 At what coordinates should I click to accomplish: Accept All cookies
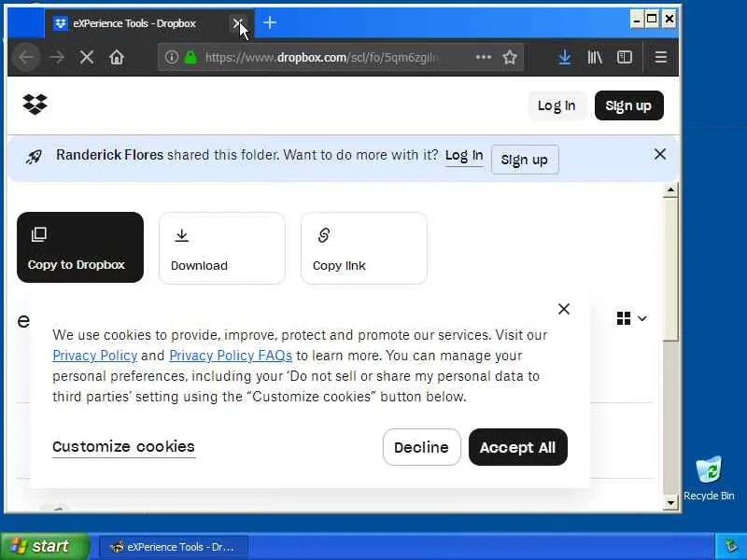tap(518, 447)
